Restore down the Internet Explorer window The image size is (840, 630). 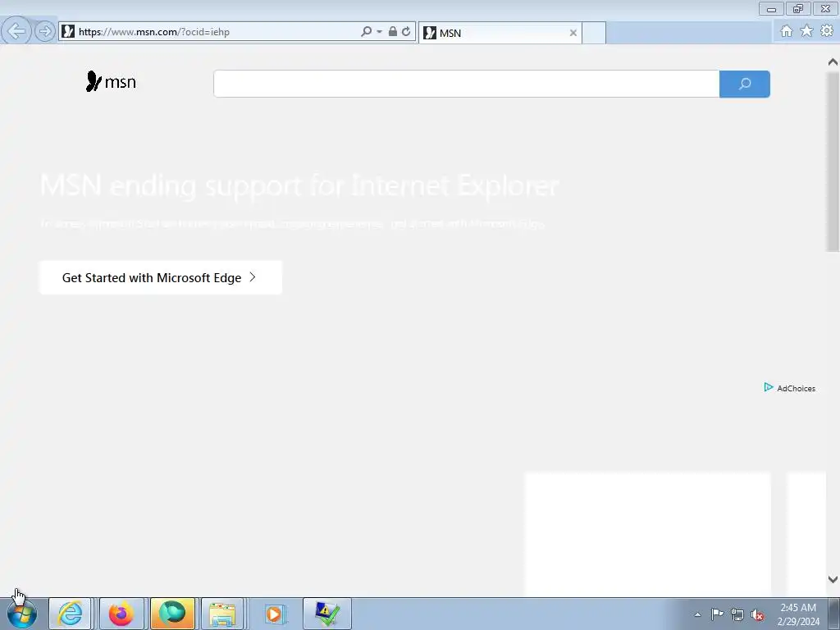click(798, 8)
